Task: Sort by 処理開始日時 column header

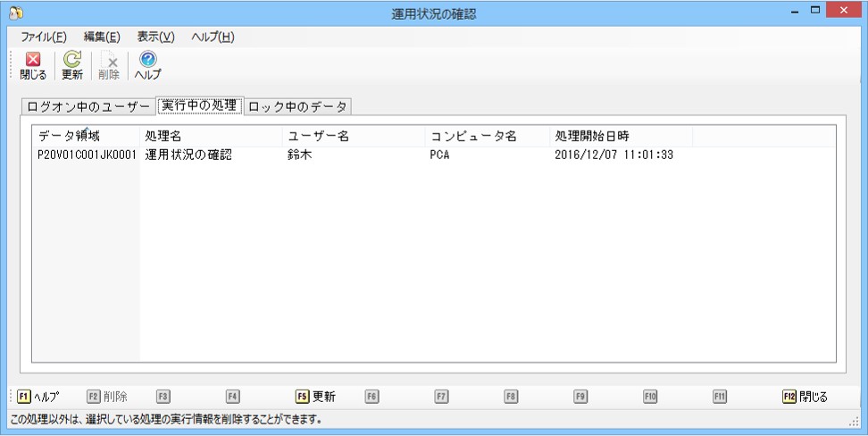Action: (x=622, y=137)
